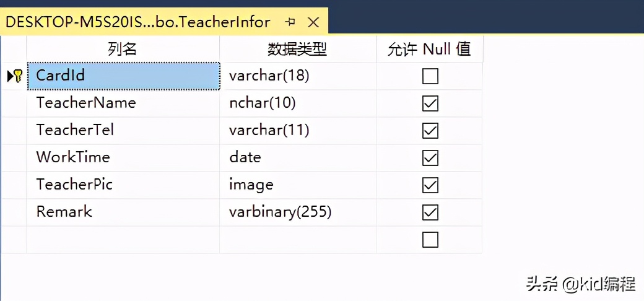
Task: Click the pin icon on the TeacherInfor tab
Action: point(290,22)
